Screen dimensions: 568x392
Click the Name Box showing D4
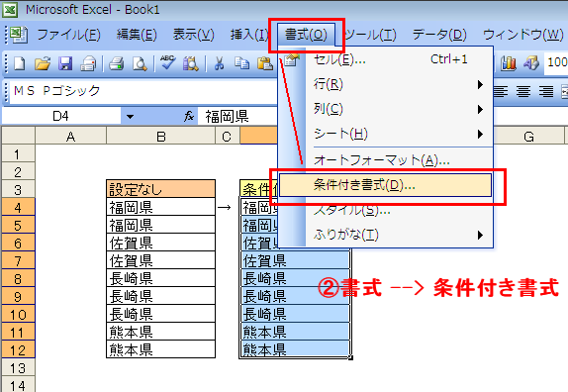pos(61,116)
